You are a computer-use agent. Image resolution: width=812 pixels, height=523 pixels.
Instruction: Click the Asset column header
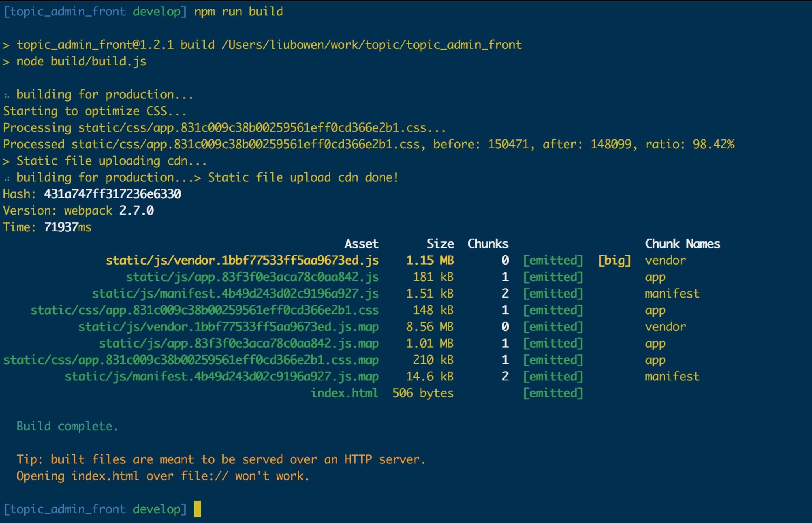pyautogui.click(x=361, y=244)
